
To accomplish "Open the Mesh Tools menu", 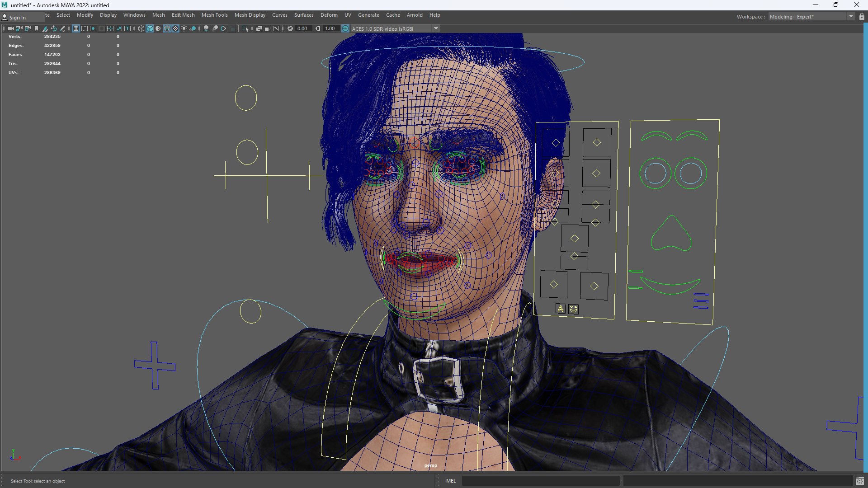I will pyautogui.click(x=214, y=15).
